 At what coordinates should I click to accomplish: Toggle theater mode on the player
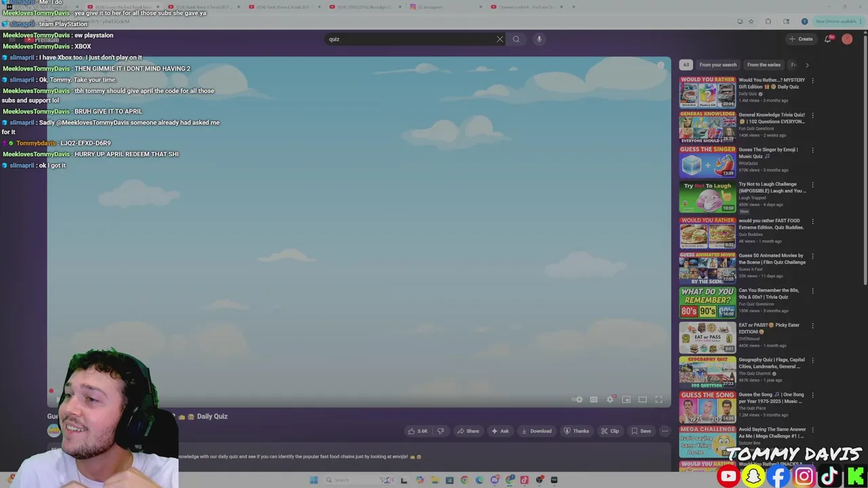[642, 399]
